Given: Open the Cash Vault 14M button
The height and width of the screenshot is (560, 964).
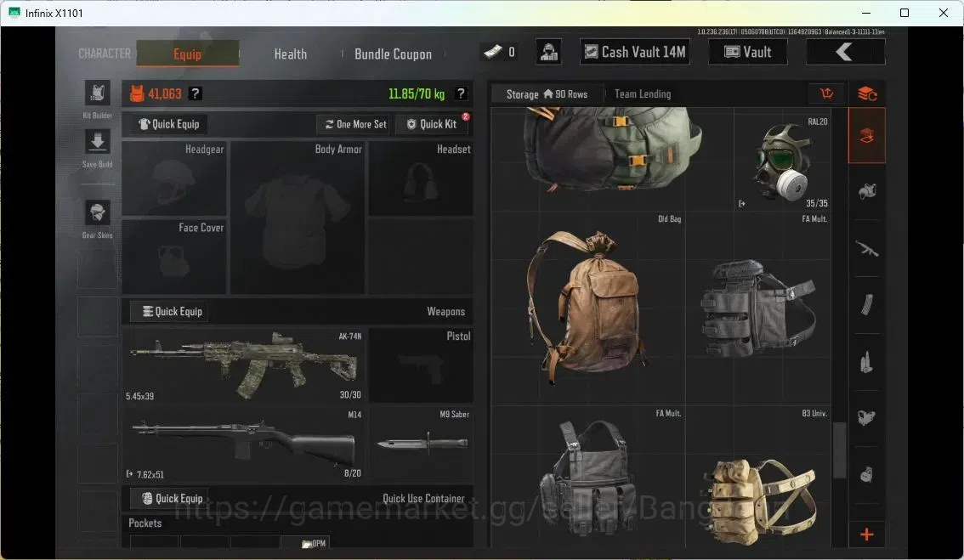Looking at the screenshot, I should click(x=634, y=52).
